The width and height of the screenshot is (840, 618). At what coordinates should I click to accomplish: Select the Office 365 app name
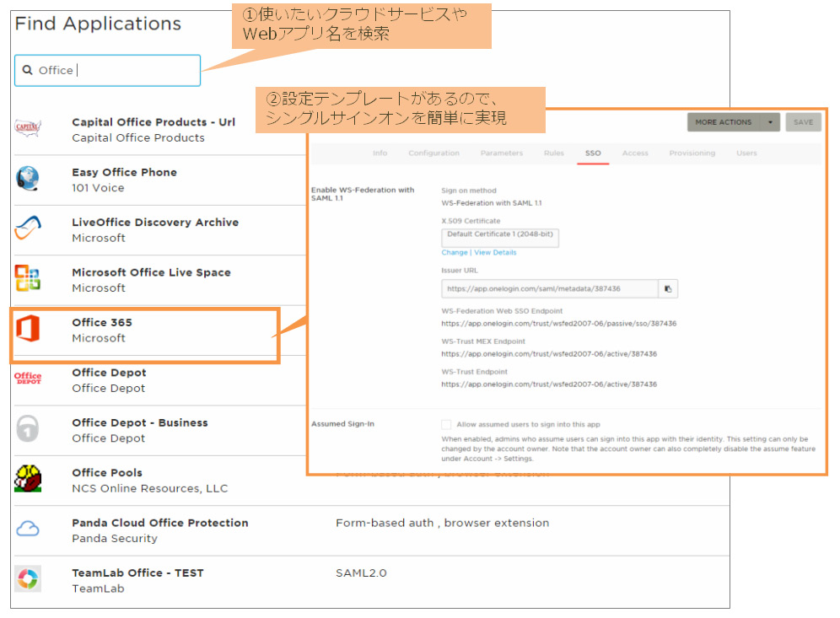click(102, 322)
